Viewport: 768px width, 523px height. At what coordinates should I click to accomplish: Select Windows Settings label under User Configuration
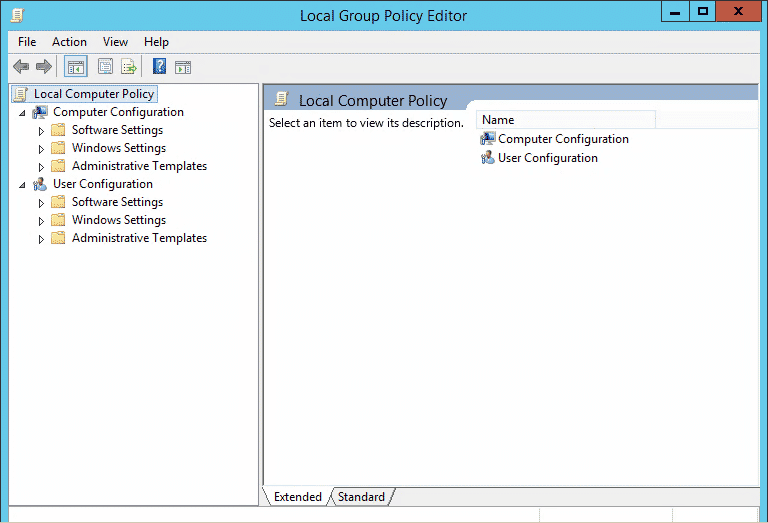[119, 220]
